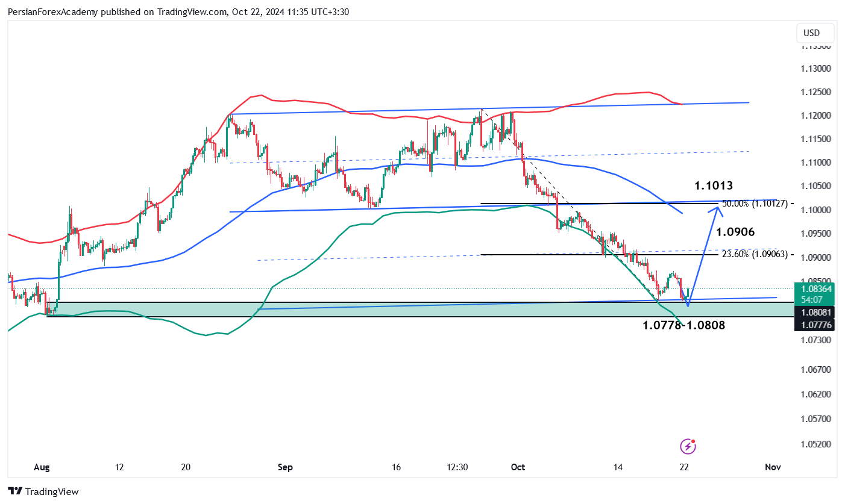Select the 1.1013 target price annotation
Screen dimensions: 845x504
click(714, 185)
